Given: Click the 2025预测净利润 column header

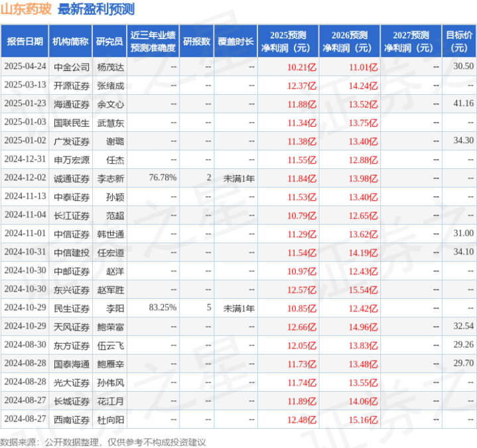Looking at the screenshot, I should click(x=288, y=41).
